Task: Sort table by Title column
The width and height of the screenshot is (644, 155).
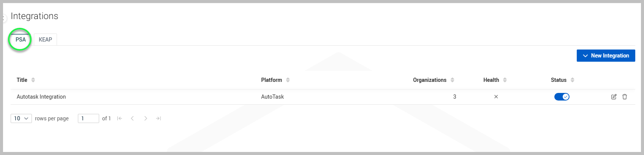Action: click(x=33, y=80)
